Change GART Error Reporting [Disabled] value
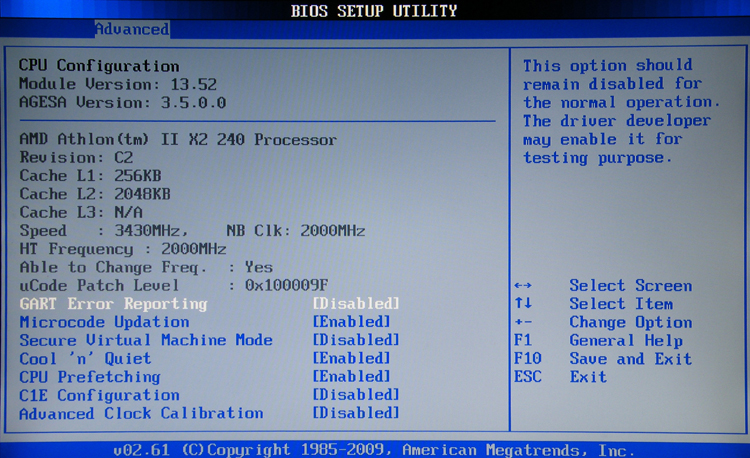 click(356, 304)
